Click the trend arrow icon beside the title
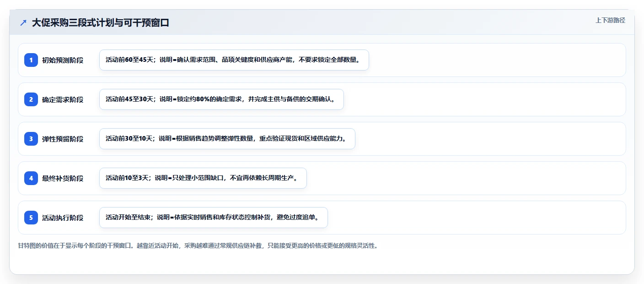 23,23
